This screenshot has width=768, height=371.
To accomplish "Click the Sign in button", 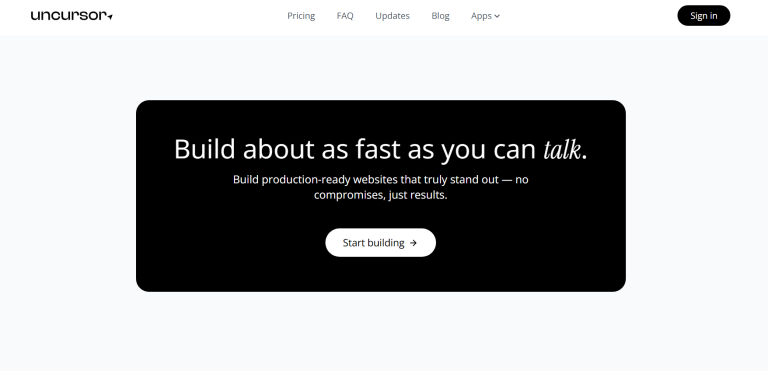I will [x=703, y=16].
